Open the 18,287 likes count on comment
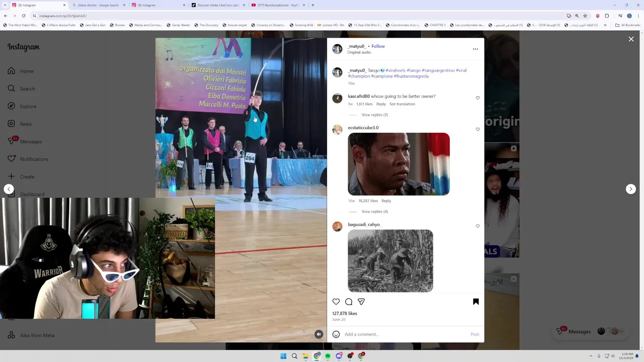This screenshot has width=644, height=362. click(368, 201)
